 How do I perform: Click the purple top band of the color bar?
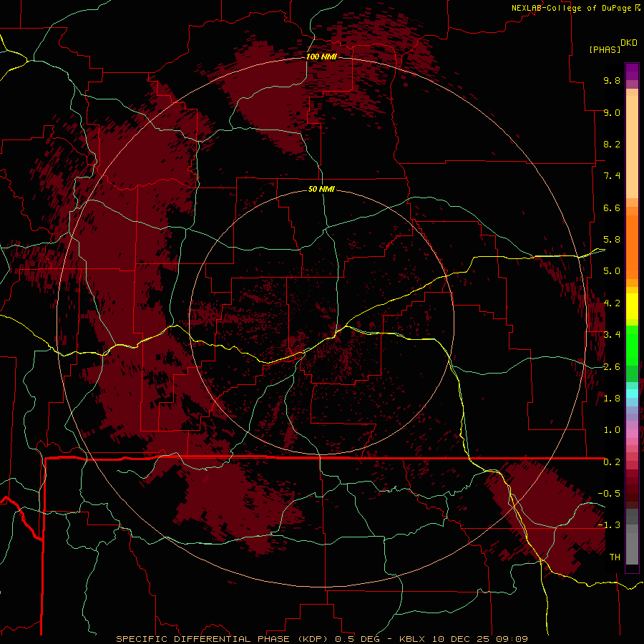pyautogui.click(x=632, y=72)
